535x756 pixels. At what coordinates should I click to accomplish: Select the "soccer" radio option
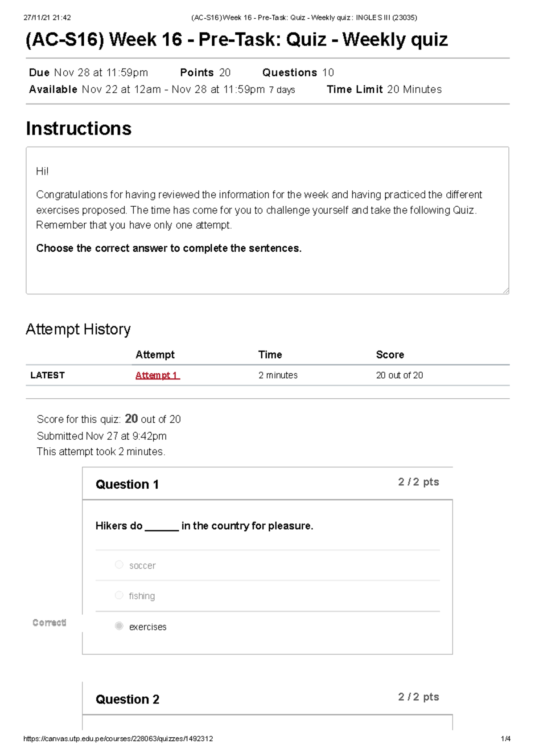tap(119, 565)
